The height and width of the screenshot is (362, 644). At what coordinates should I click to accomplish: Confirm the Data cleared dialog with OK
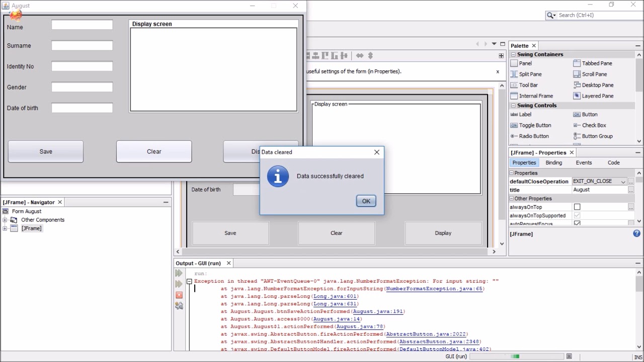coord(366,201)
